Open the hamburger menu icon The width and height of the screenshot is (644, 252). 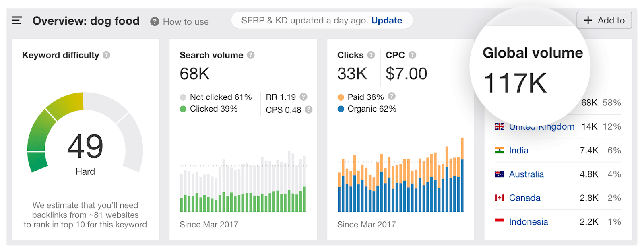(x=17, y=21)
